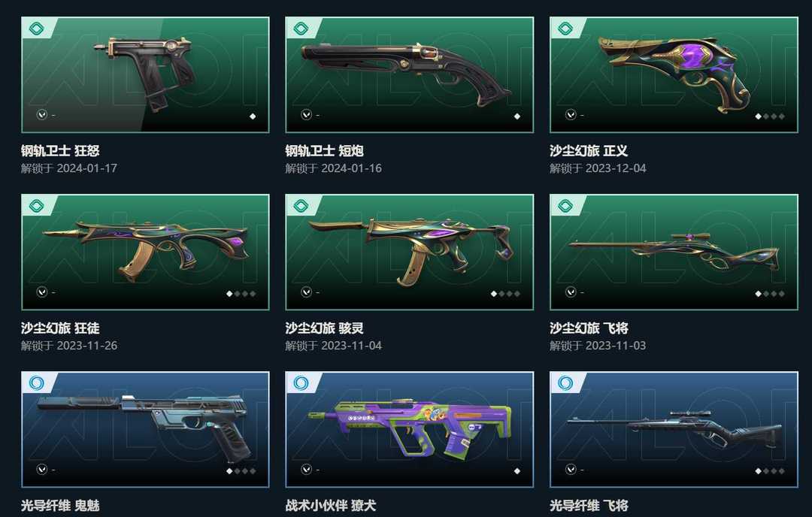Click the Valorant points icon on 光导纤维 飞将 card
This screenshot has width=812, height=517.
(571, 470)
